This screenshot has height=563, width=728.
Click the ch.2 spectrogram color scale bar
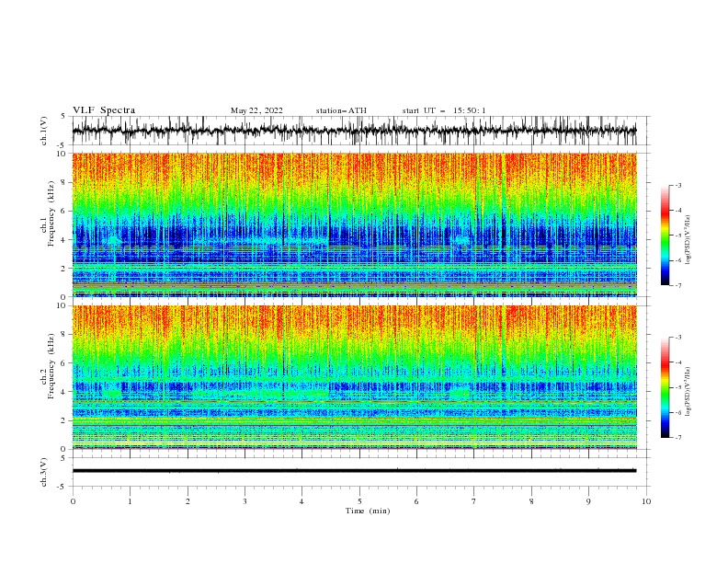click(665, 387)
